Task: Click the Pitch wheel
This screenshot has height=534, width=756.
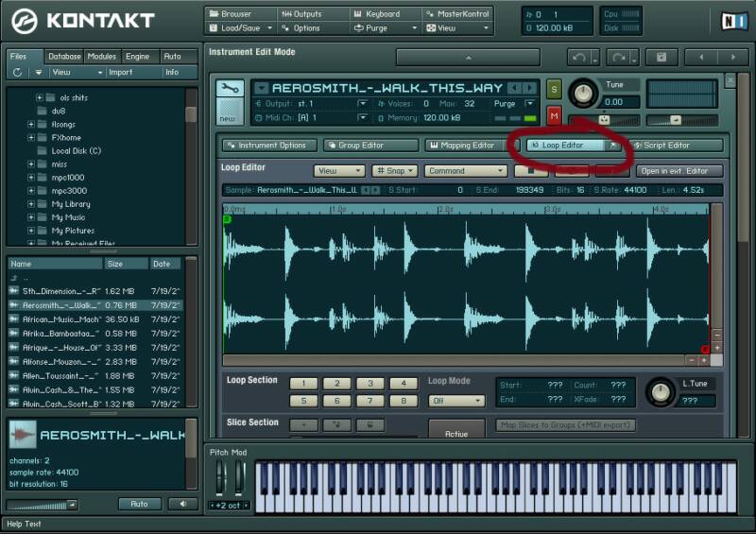Action: pyautogui.click(x=221, y=477)
